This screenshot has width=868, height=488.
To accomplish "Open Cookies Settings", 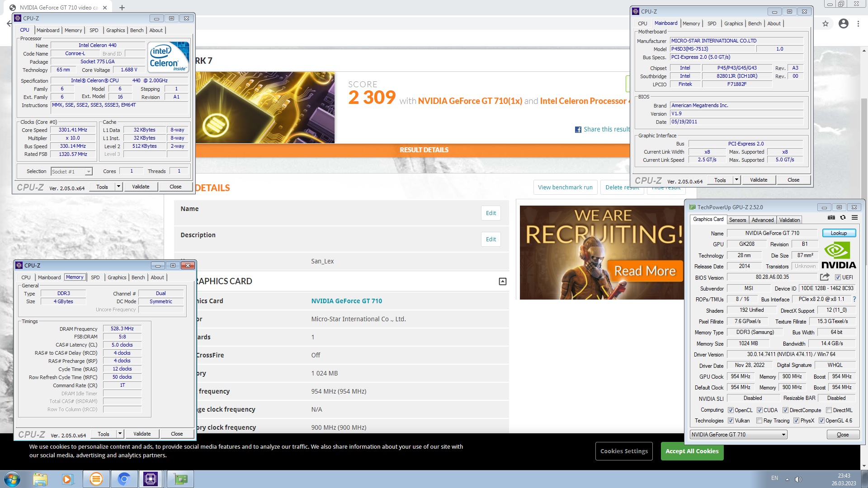I will 624,451.
